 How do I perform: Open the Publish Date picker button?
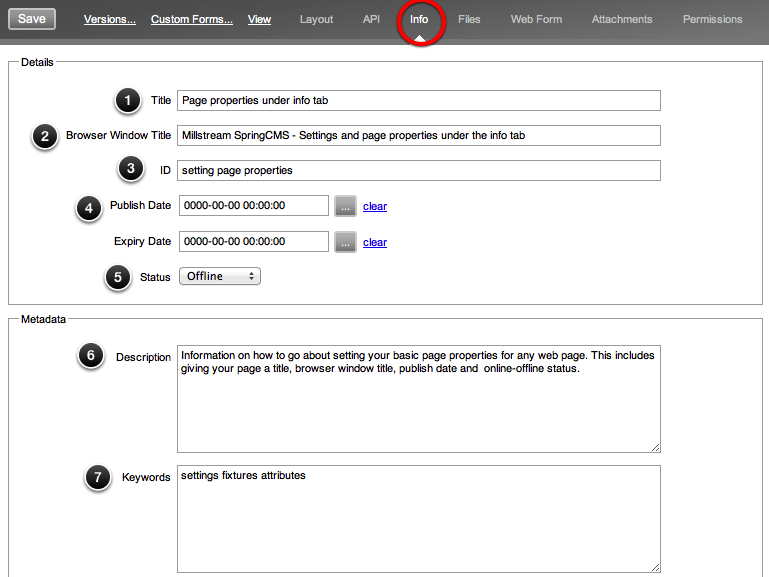point(345,206)
